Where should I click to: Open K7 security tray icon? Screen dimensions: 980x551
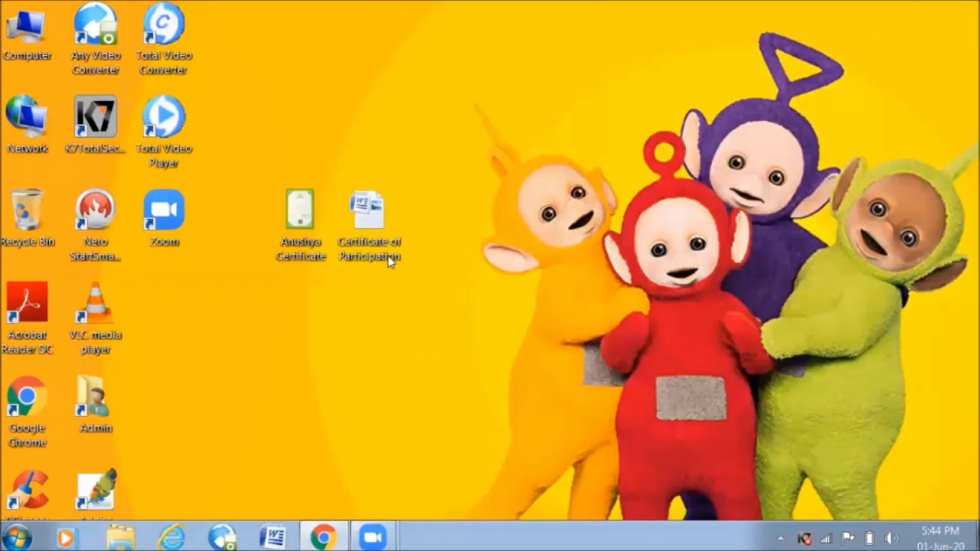[x=804, y=539]
